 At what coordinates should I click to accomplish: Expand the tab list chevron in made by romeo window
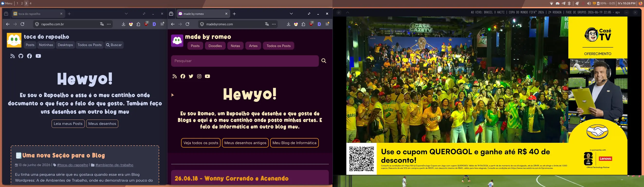291,14
